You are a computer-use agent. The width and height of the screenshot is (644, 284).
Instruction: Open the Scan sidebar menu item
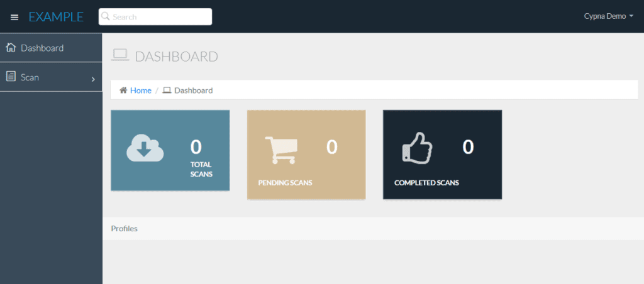(51, 77)
